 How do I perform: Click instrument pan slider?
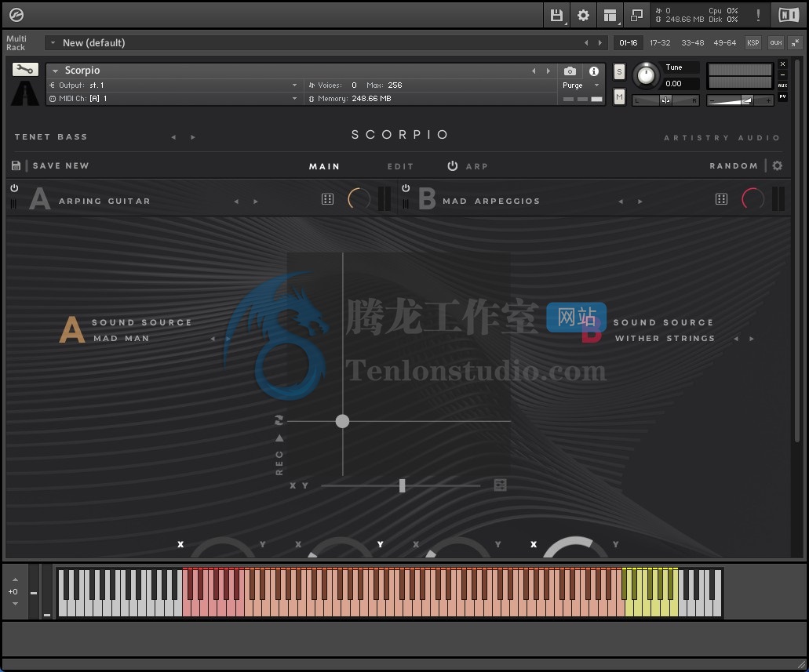pyautogui.click(x=665, y=100)
